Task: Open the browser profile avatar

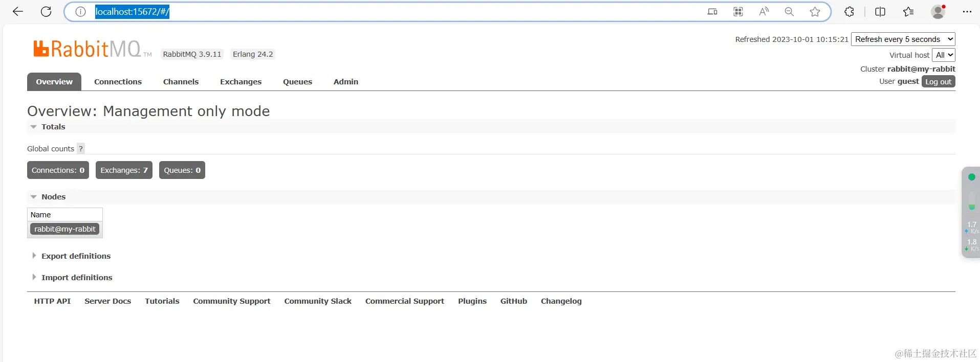Action: [938, 12]
